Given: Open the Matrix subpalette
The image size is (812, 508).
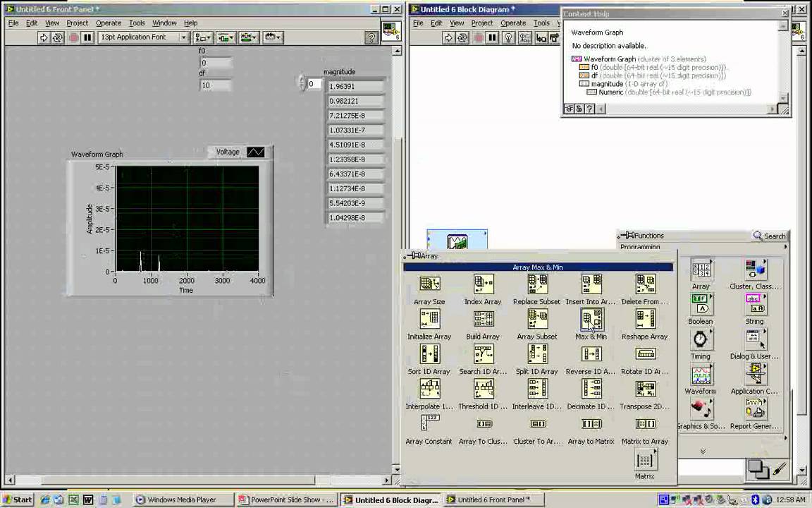Looking at the screenshot, I should point(645,459).
